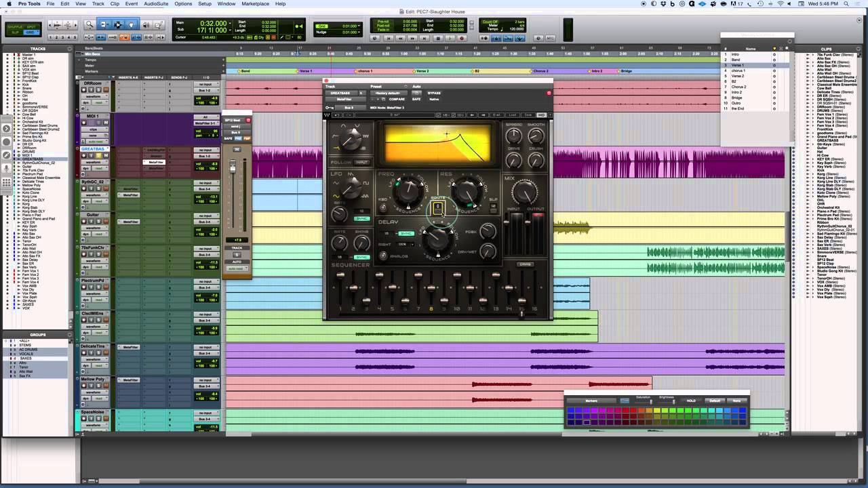The width and height of the screenshot is (868, 488).
Task: Select the Grabber hand tool
Action: tap(131, 24)
